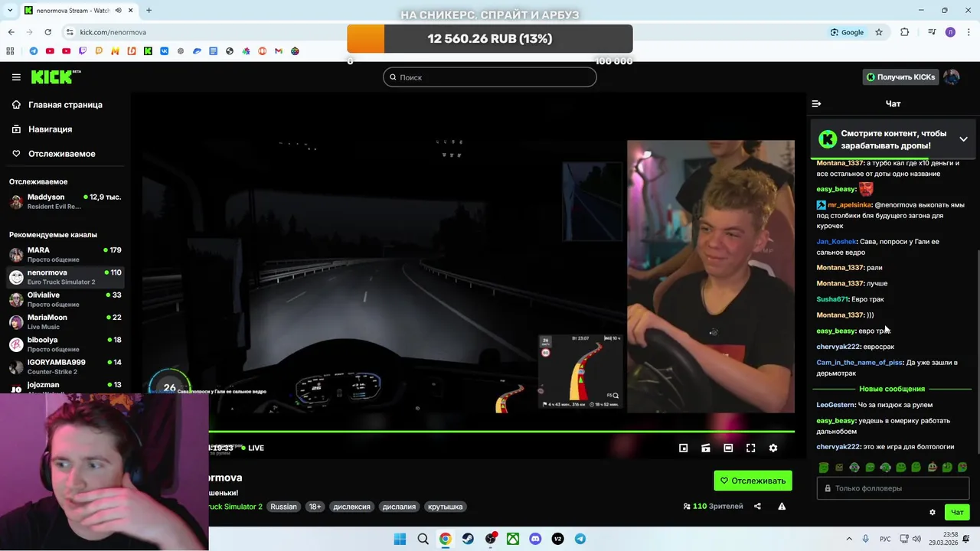Open the tab search dropdown arrow
980x551 pixels.
(10, 11)
